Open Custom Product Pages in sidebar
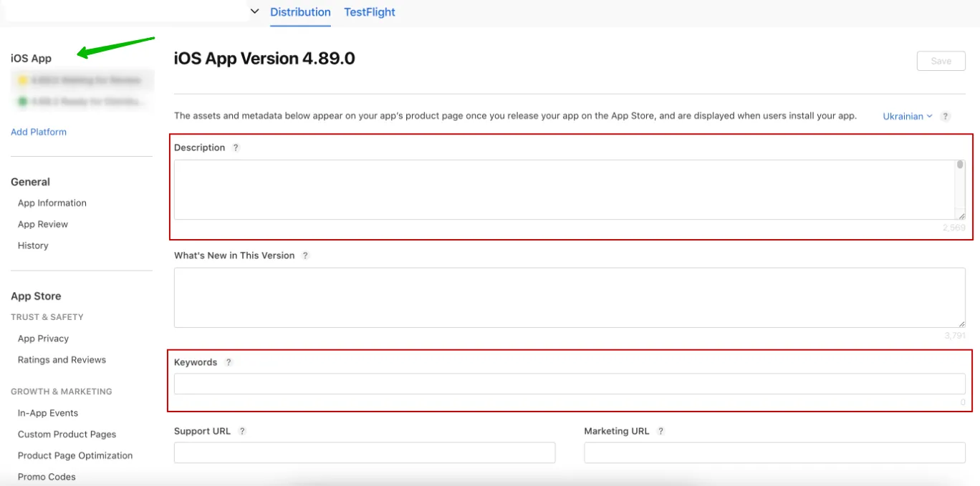The image size is (980, 486). point(67,434)
